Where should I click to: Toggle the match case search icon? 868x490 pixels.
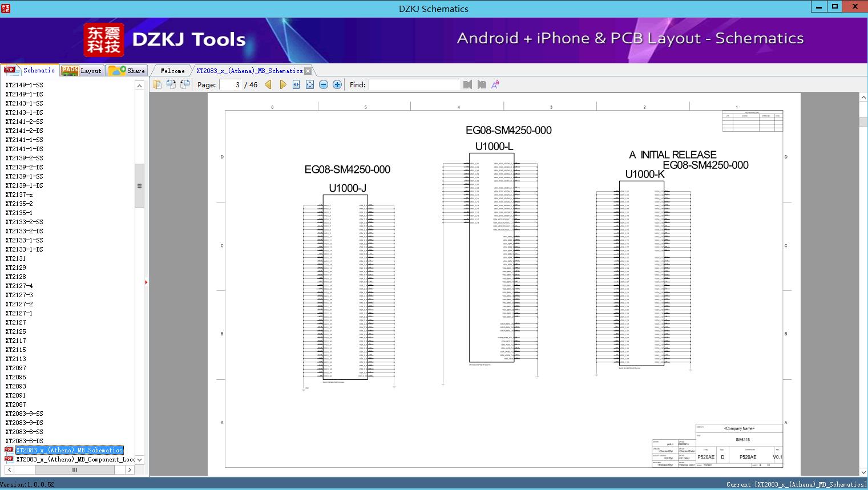click(495, 84)
